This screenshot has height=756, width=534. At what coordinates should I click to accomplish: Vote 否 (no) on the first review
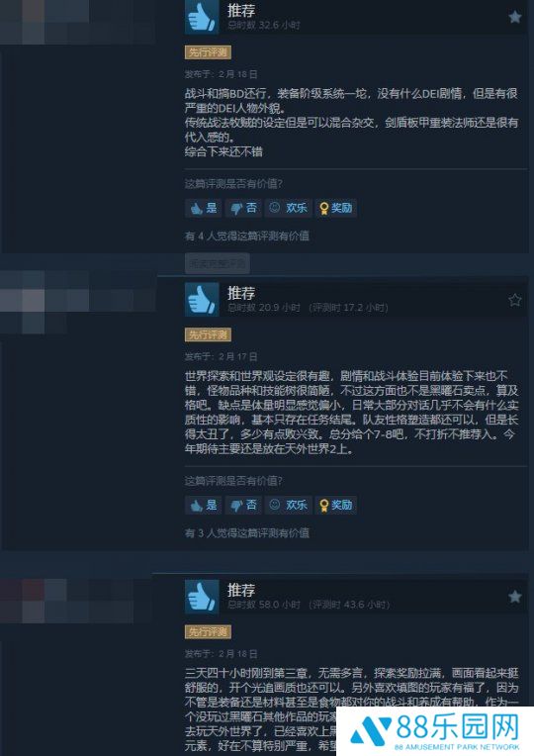point(243,208)
